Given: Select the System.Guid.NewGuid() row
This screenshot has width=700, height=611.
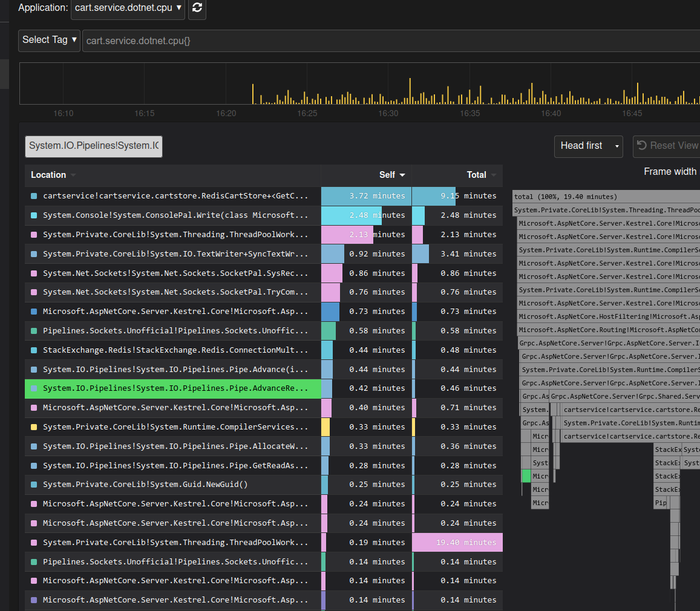Looking at the screenshot, I should [263, 484].
